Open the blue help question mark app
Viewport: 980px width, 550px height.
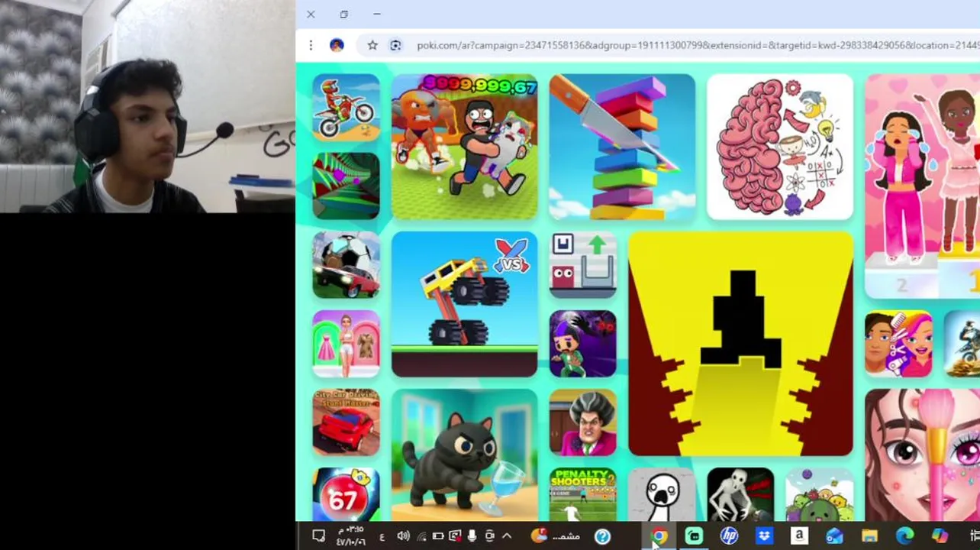point(602,536)
